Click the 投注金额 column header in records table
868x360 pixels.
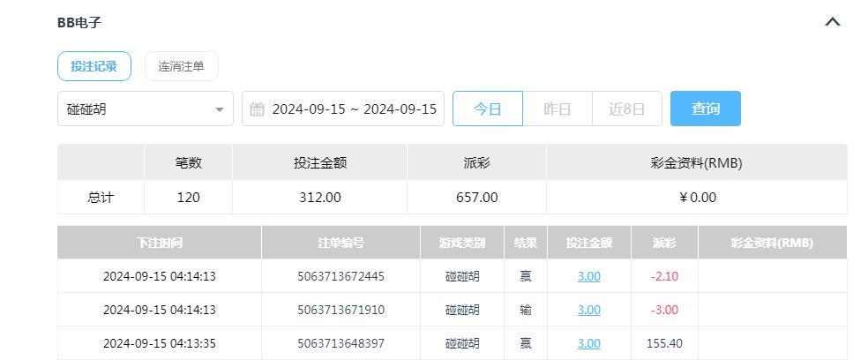[588, 243]
